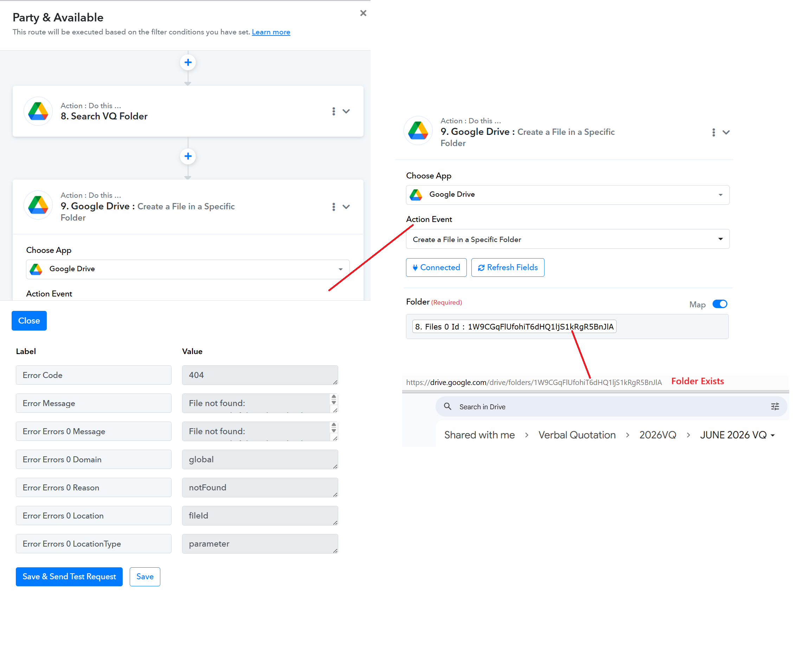
Task: Open right panel Choose App Google Drive dropdown
Action: point(567,195)
